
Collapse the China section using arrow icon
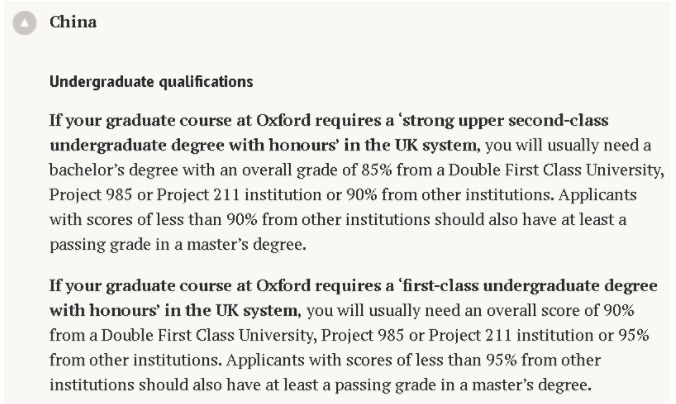tap(24, 23)
